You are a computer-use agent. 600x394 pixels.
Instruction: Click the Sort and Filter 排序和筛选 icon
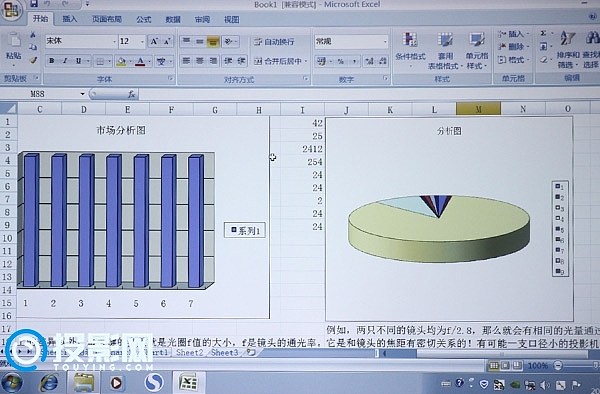pyautogui.click(x=567, y=39)
